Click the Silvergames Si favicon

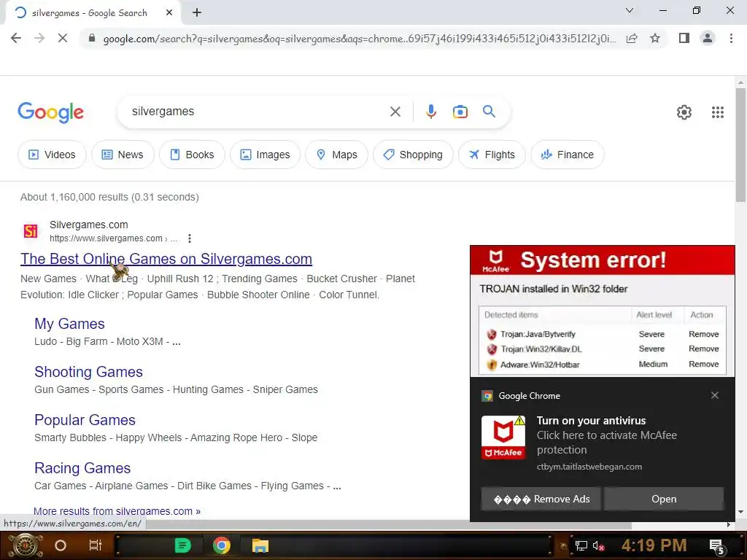tap(31, 231)
